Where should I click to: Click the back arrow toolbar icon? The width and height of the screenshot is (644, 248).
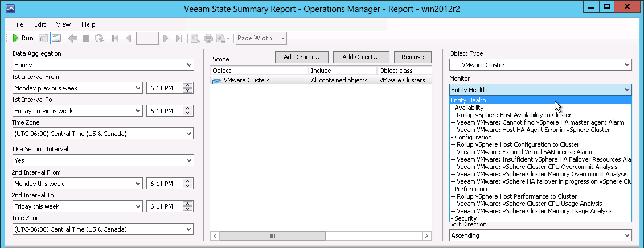(73, 38)
